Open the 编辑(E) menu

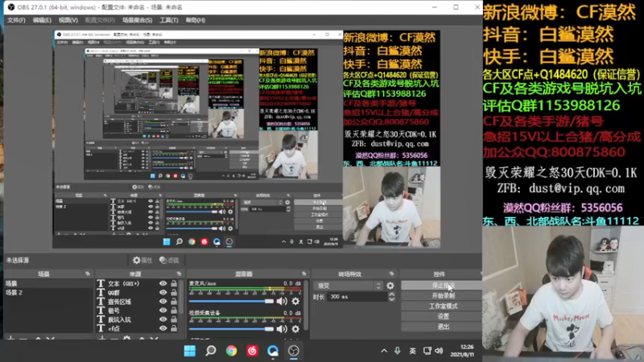click(x=42, y=20)
